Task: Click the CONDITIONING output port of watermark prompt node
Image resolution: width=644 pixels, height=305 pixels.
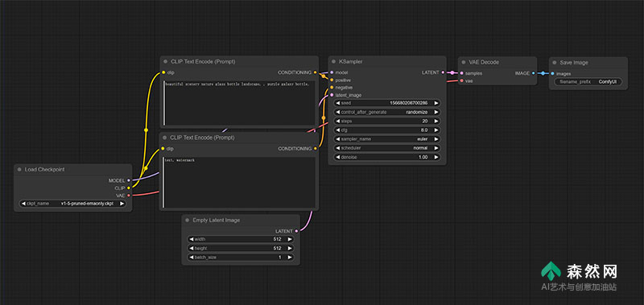Action: 315,148
